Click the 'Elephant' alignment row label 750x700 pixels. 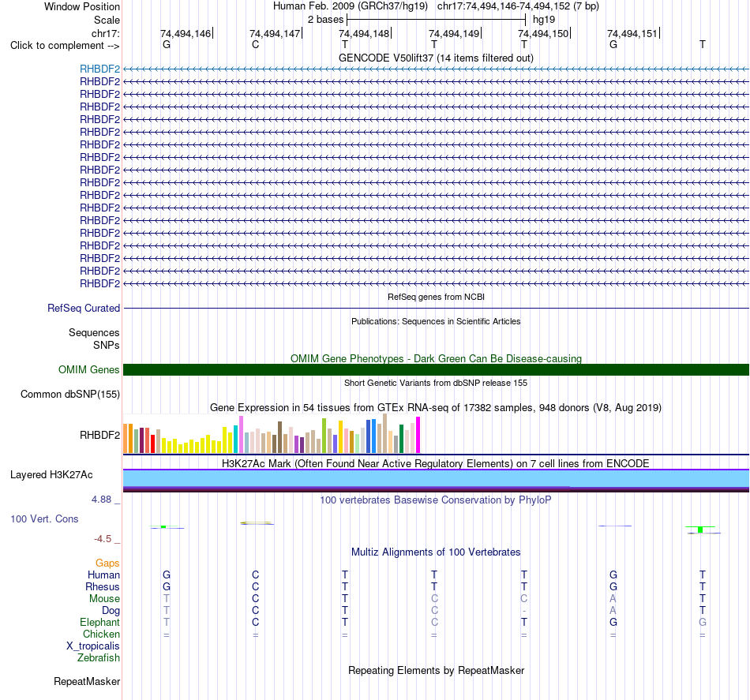pyautogui.click(x=99, y=622)
